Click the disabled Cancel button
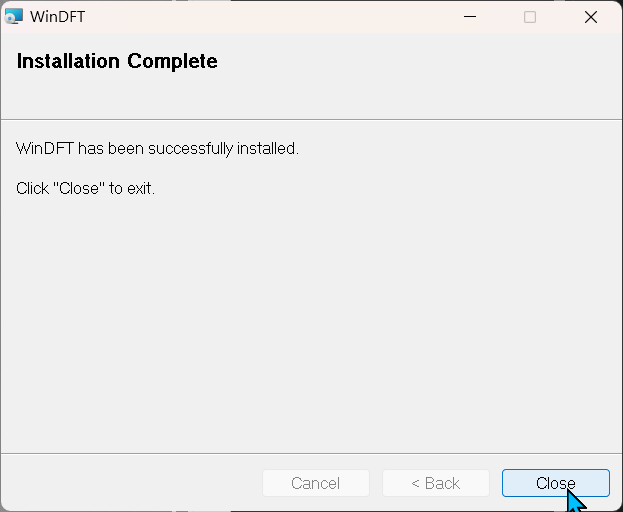623x512 pixels. [x=316, y=483]
